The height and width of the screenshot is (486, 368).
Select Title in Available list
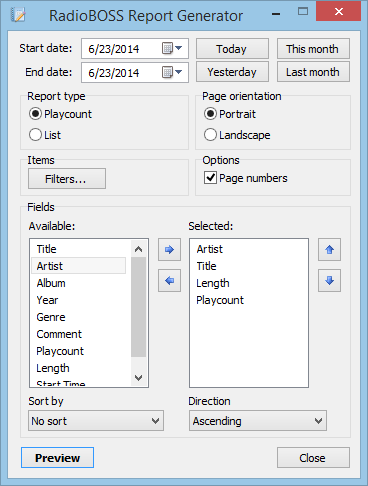tap(78, 249)
